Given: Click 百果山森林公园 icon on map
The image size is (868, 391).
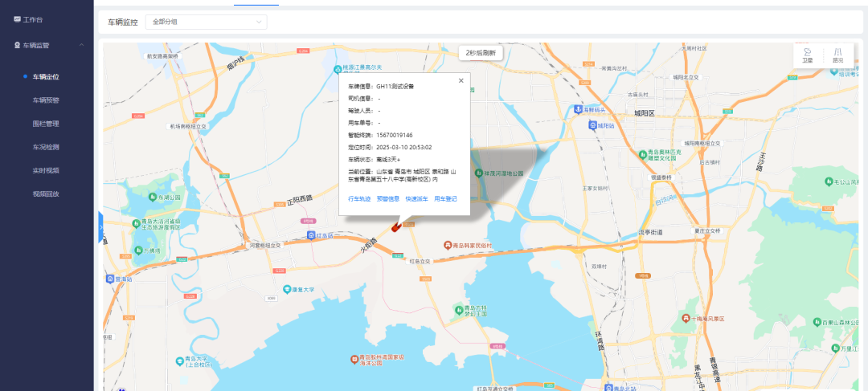Looking at the screenshot, I should tap(817, 321).
